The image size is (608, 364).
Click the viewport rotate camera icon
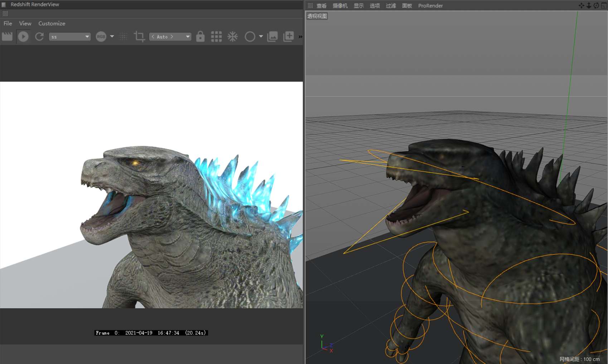(x=596, y=5)
